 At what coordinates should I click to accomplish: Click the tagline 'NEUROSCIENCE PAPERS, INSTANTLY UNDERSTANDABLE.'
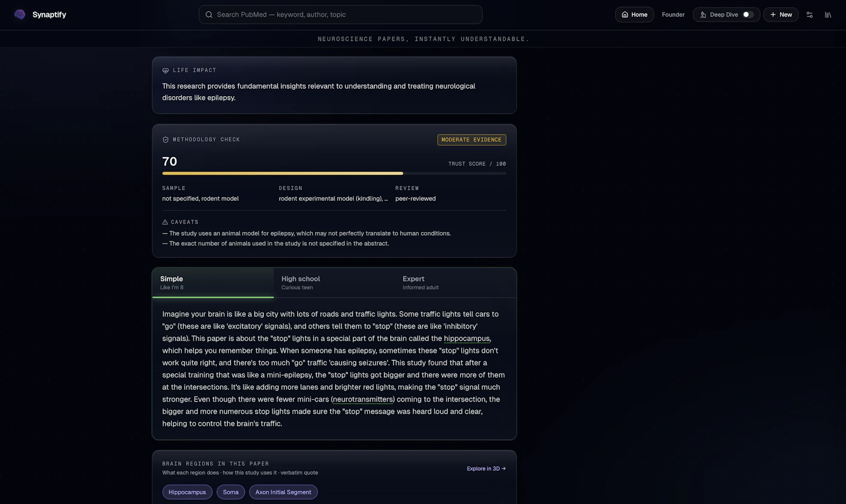click(x=423, y=39)
